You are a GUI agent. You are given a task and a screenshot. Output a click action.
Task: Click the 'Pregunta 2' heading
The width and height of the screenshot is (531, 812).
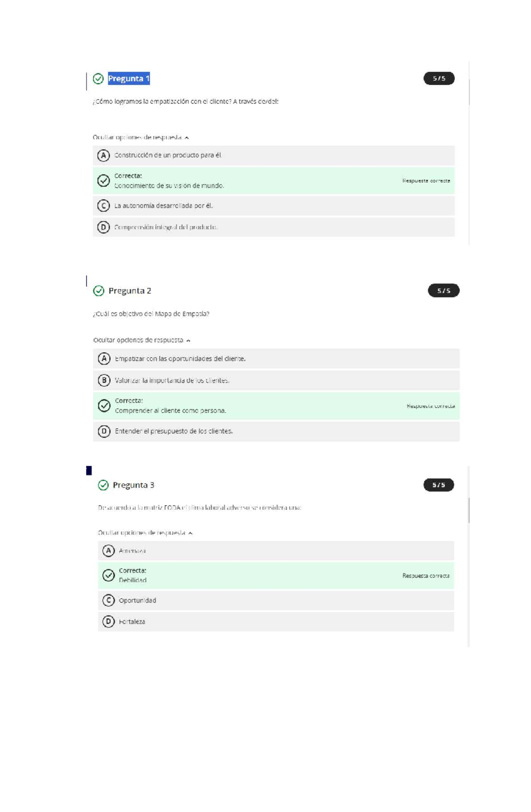[x=130, y=291]
